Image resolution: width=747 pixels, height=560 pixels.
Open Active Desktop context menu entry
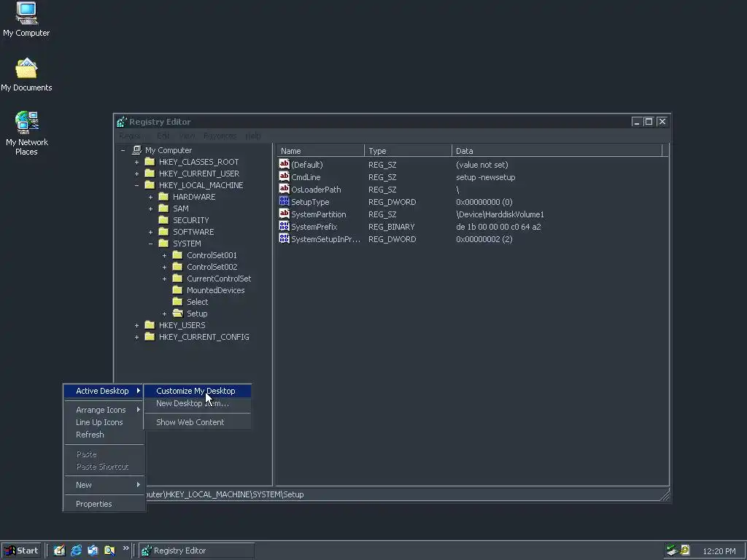point(104,391)
